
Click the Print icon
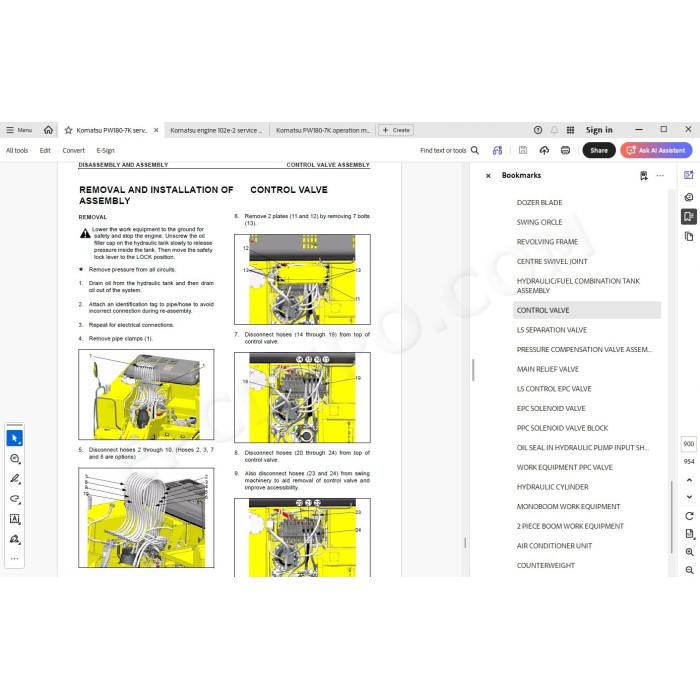[x=565, y=150]
